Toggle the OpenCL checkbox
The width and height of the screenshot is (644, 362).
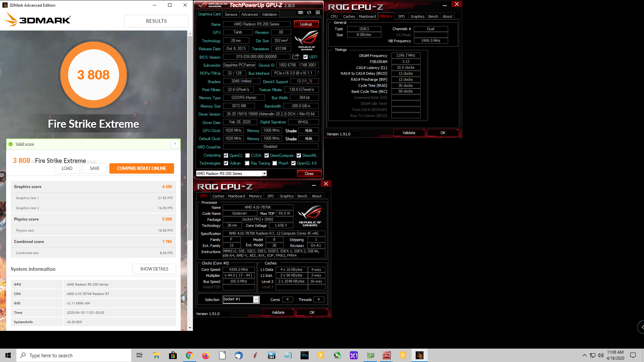tap(226, 156)
